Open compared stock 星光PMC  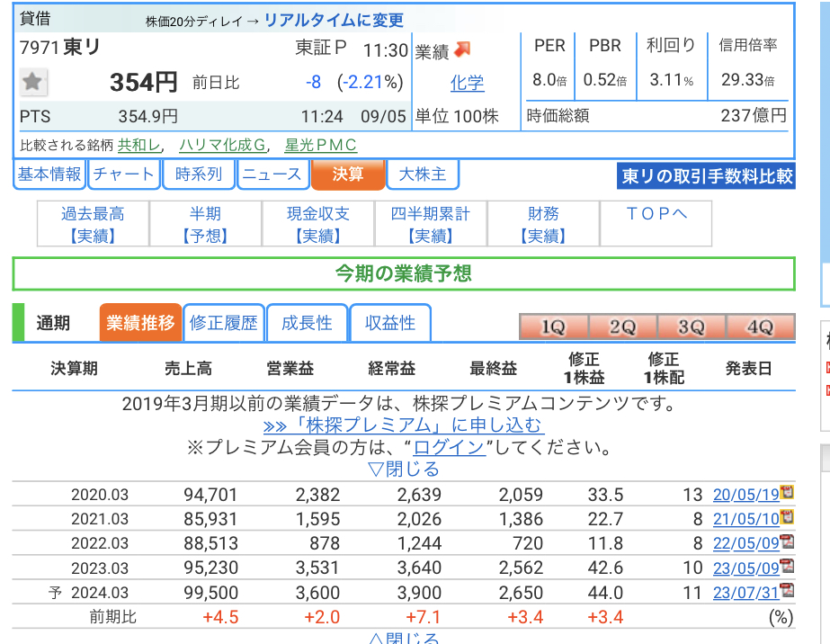tap(320, 145)
